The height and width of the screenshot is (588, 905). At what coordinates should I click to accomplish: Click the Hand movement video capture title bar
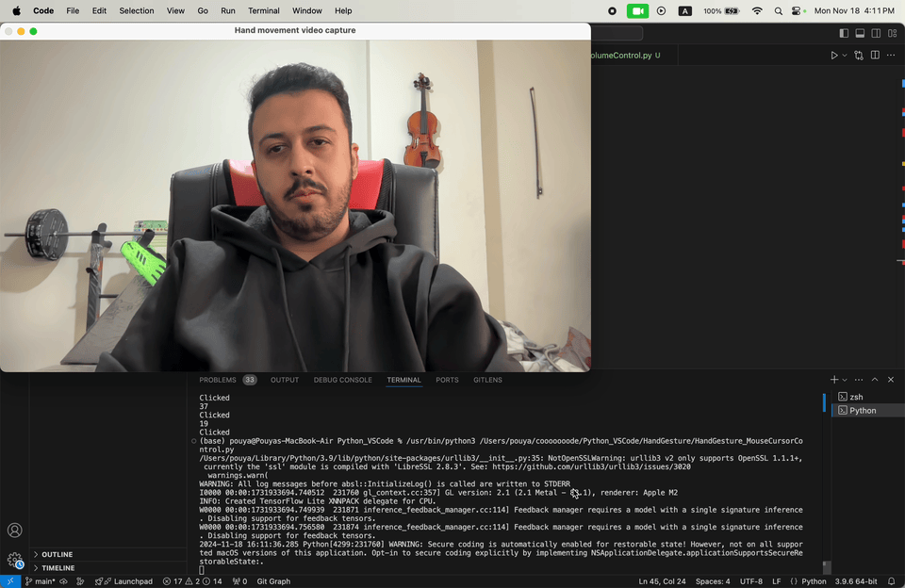pyautogui.click(x=295, y=30)
